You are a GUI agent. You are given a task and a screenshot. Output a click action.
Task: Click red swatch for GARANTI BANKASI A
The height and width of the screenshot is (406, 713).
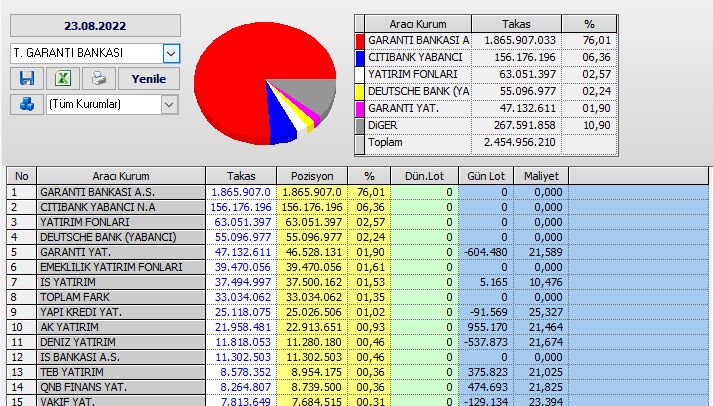click(x=360, y=40)
